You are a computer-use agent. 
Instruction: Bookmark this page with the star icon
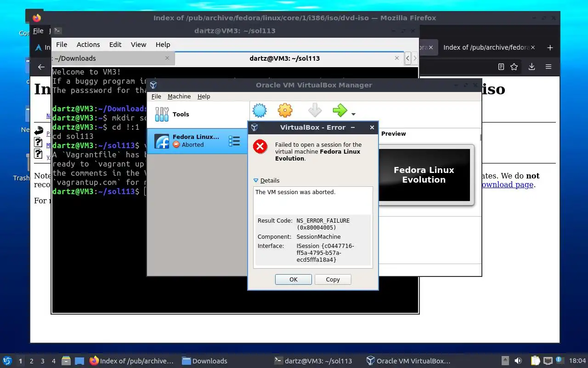pyautogui.click(x=514, y=67)
